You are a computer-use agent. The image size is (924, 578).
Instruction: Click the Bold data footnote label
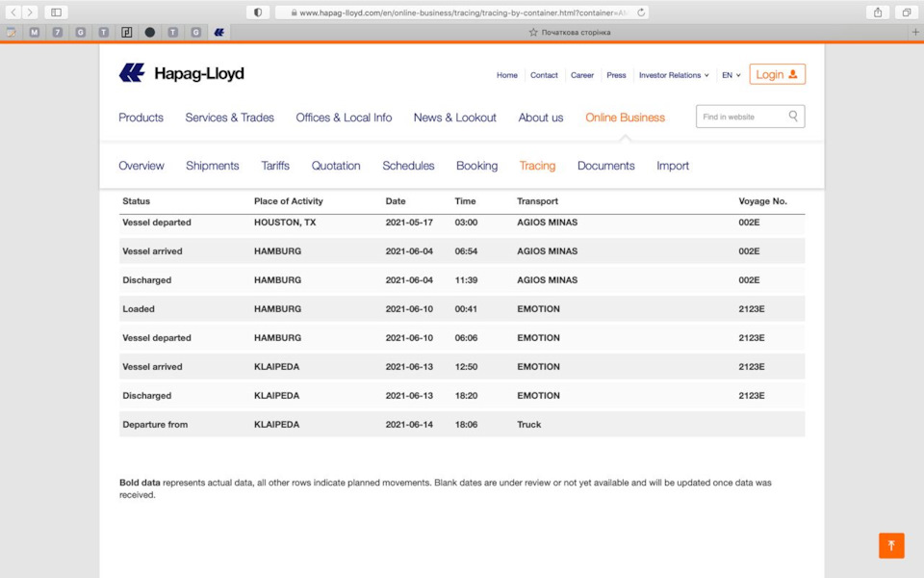coord(140,483)
